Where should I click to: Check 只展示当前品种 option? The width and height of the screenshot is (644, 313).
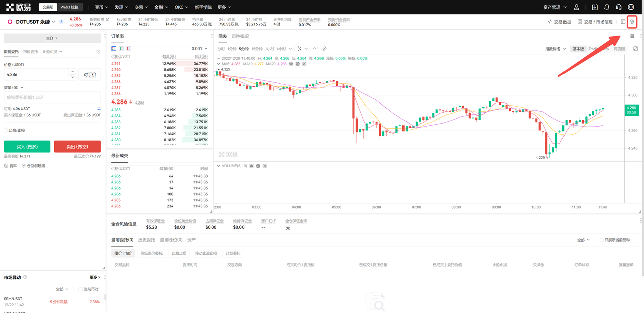[x=602, y=240]
